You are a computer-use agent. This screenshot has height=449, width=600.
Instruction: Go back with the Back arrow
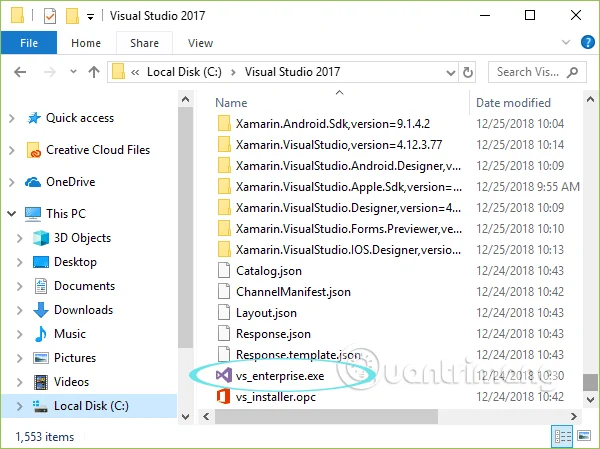tap(20, 72)
